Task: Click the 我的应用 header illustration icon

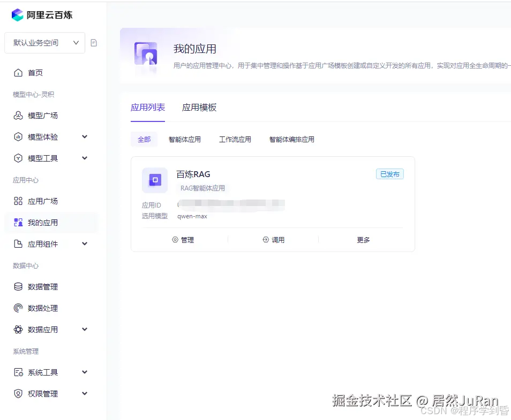Action: tap(146, 54)
